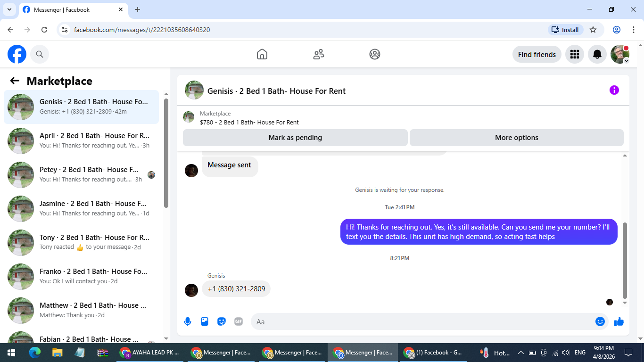
Task: Open Microsoft Edge from taskbar
Action: [34, 353]
